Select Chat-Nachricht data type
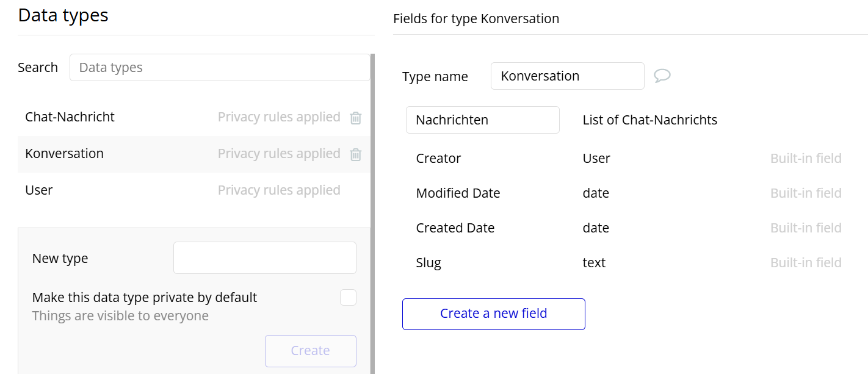This screenshot has height=374, width=868. 70,117
